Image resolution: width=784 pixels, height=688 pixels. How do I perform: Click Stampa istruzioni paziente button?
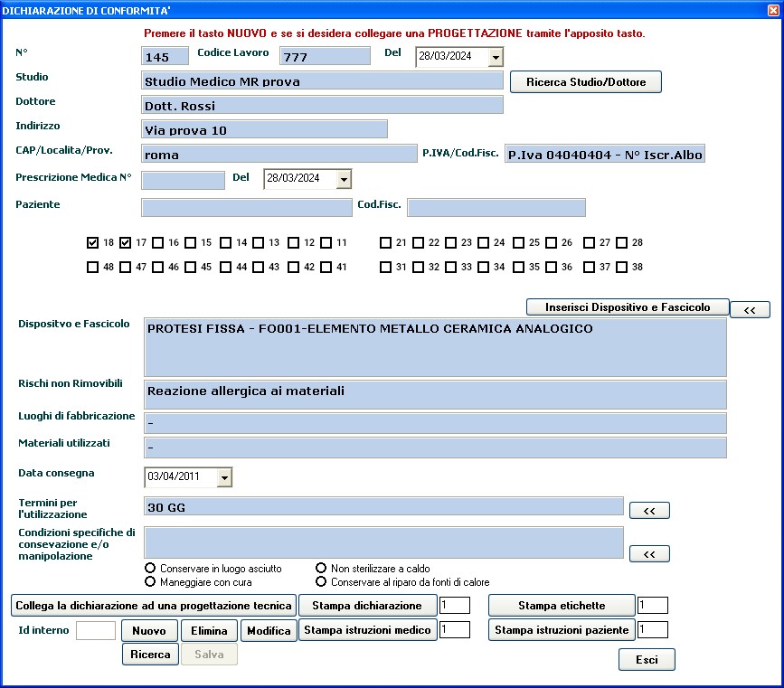coord(562,630)
